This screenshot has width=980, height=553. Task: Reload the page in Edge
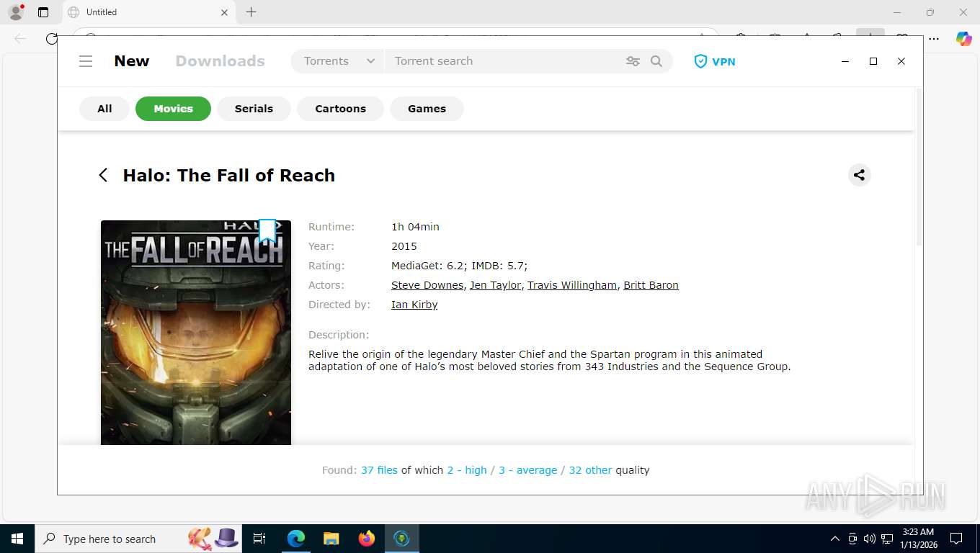click(x=51, y=39)
